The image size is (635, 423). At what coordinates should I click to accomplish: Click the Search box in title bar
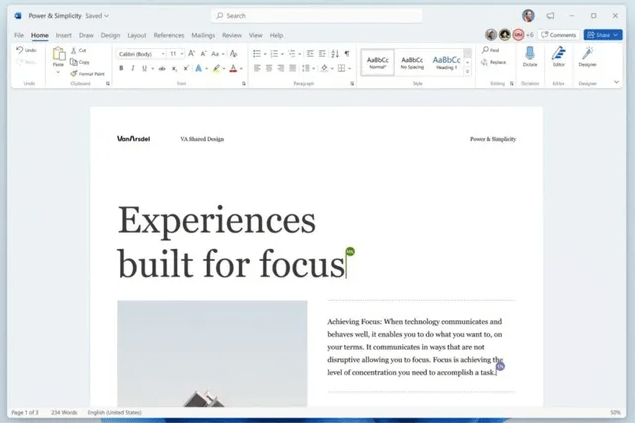(316, 16)
